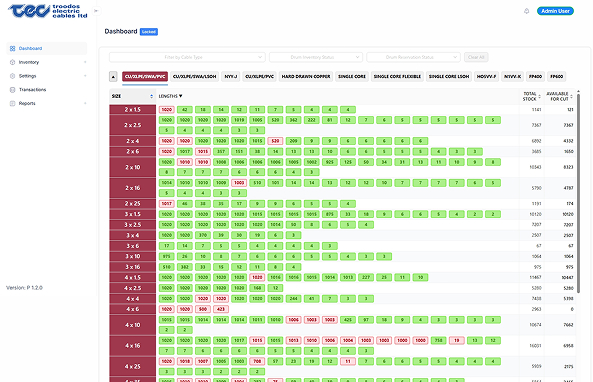Select the CU/XLPE/SWA/PVC tab
The image size is (593, 382).
145,76
